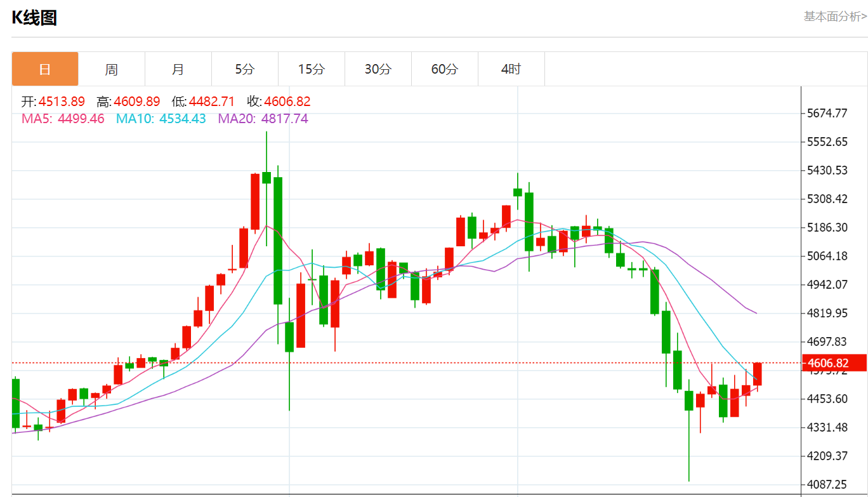868x497 pixels.
Task: Click the MA20 legend value 4817.74
Action: coord(284,119)
